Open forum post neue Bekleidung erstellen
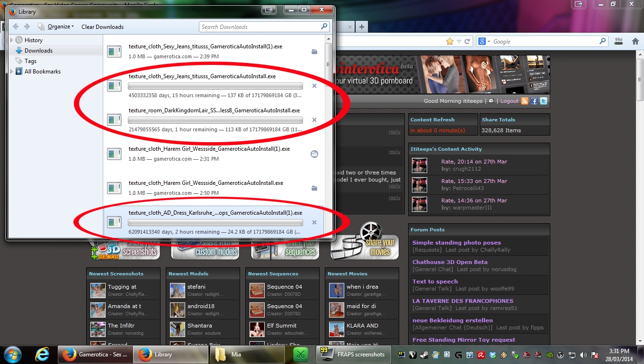The width and height of the screenshot is (644, 364). 453,320
